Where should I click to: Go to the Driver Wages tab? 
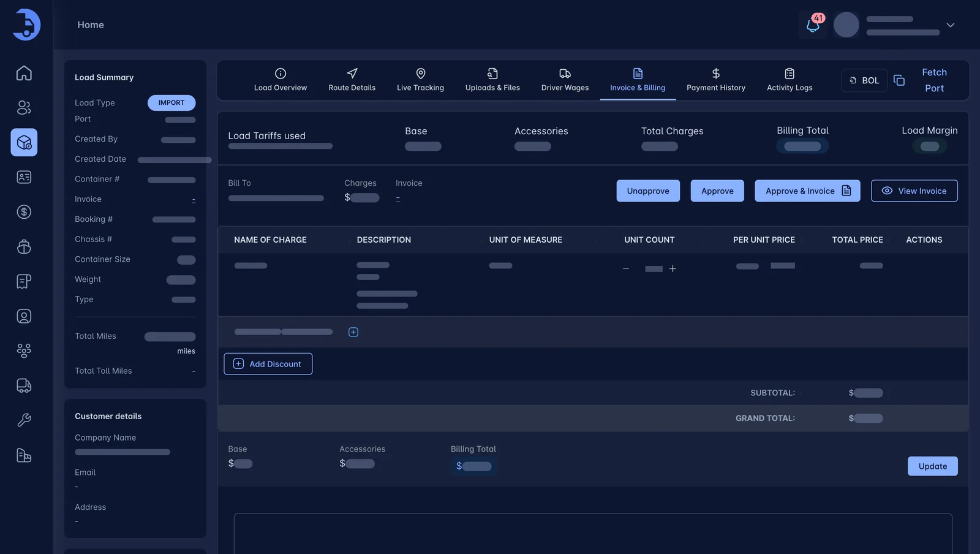[565, 80]
